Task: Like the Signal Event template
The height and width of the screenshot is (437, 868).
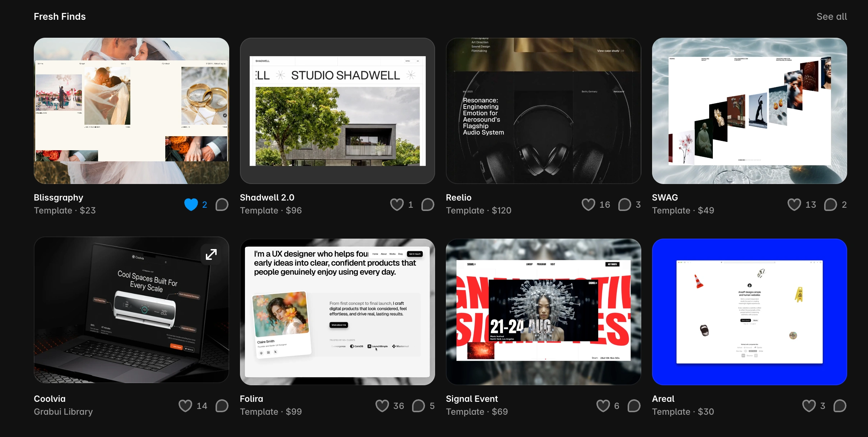Action: (603, 406)
